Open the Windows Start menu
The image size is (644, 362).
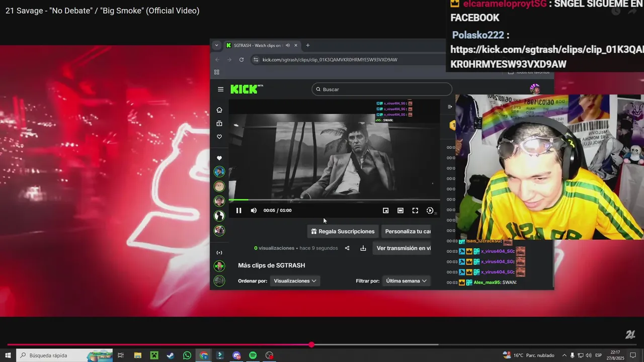click(x=8, y=355)
